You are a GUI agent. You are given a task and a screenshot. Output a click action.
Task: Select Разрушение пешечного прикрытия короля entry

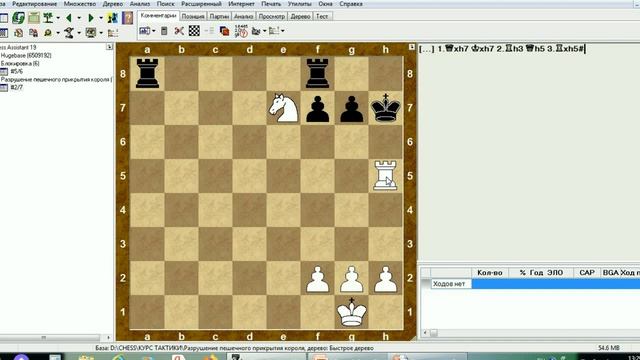(56, 80)
